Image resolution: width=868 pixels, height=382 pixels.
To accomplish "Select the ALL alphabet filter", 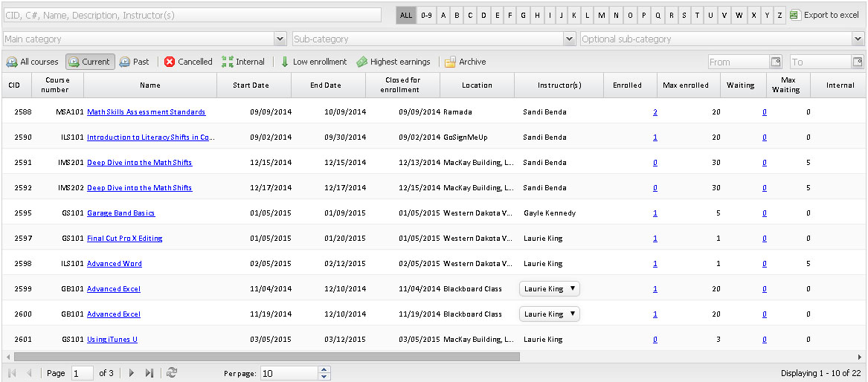I will click(406, 15).
